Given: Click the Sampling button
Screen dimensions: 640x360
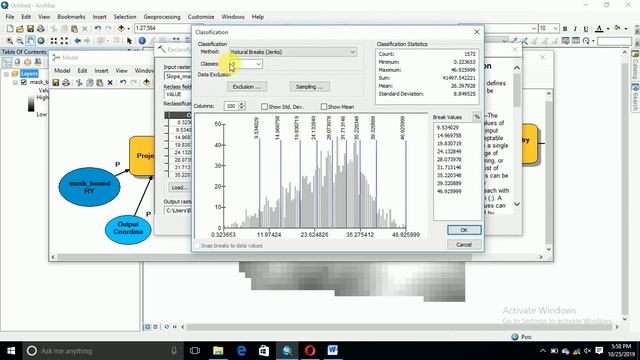Looking at the screenshot, I should click(x=309, y=87).
